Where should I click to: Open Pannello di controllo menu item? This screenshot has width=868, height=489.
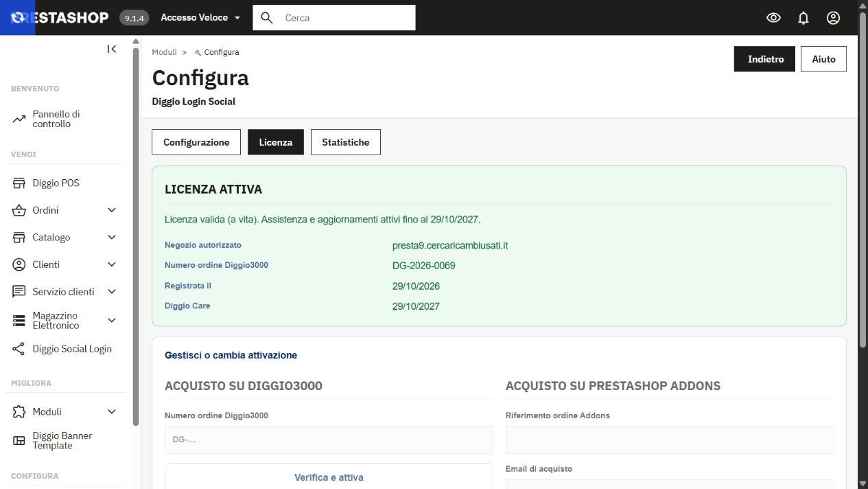click(x=65, y=120)
